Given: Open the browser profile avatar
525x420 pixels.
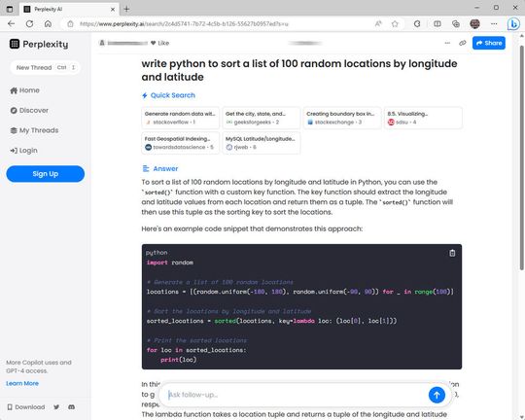Looking at the screenshot, I should tap(474, 23).
